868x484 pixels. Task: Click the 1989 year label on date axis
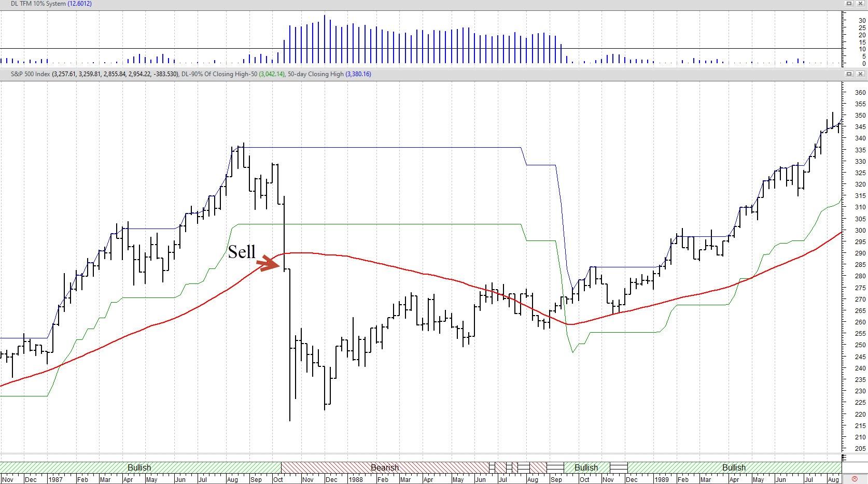coord(662,480)
